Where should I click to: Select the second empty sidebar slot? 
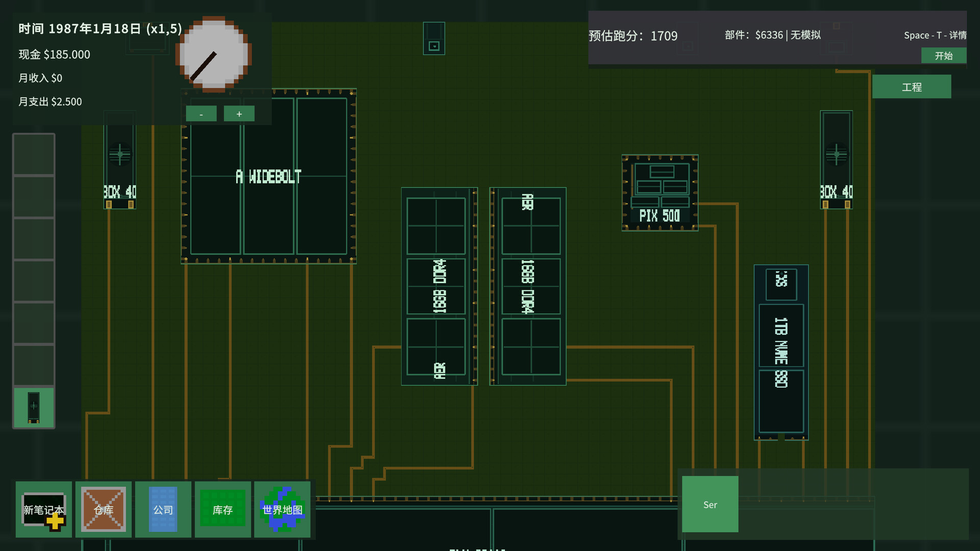34,197
